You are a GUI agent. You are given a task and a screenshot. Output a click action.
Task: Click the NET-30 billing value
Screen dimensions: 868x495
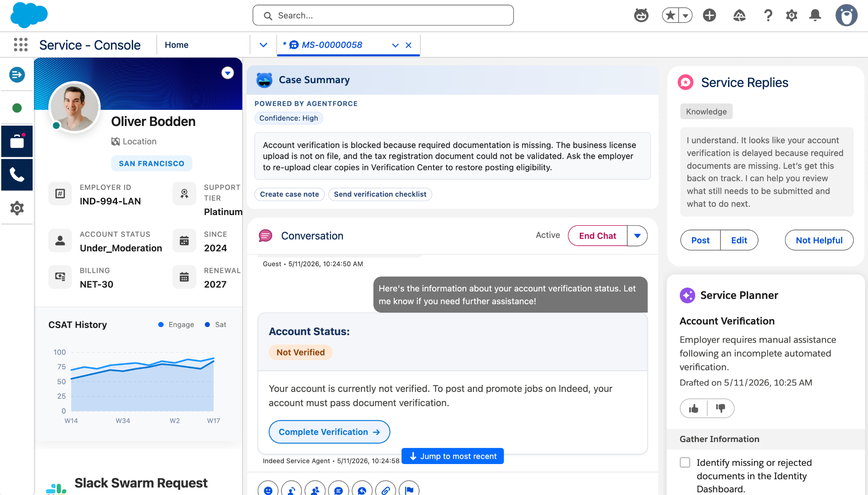pyautogui.click(x=97, y=284)
